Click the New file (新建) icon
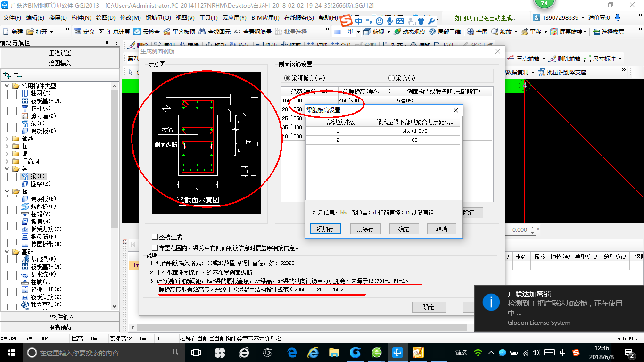 pos(6,32)
